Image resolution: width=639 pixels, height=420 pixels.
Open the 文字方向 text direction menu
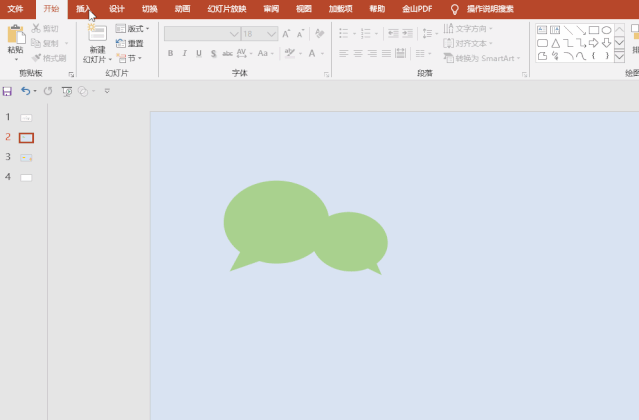pos(468,29)
